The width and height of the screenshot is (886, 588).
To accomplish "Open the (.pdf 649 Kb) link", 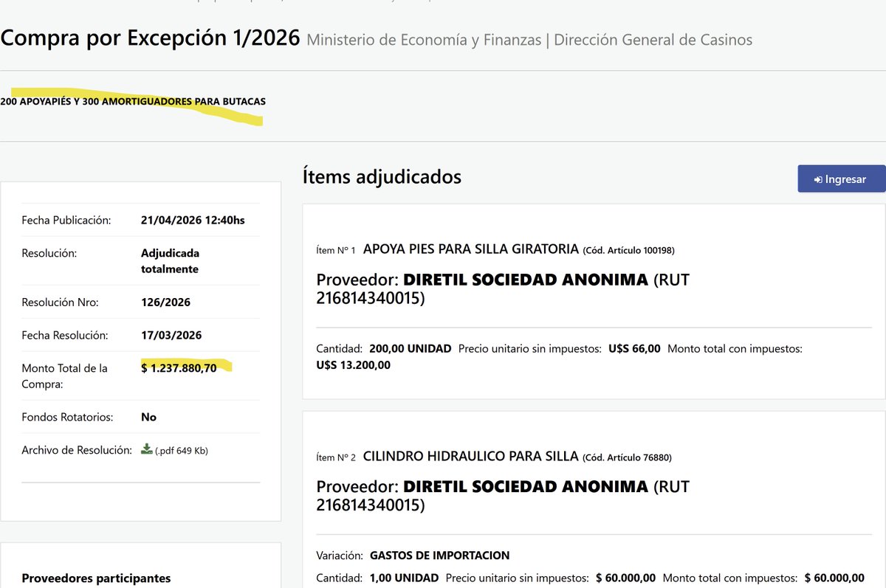I will [181, 451].
